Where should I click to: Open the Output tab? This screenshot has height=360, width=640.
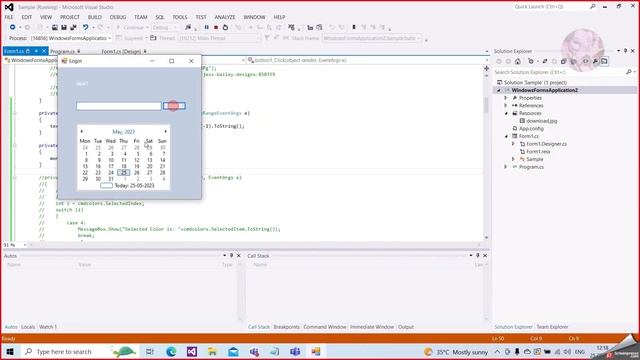406,327
